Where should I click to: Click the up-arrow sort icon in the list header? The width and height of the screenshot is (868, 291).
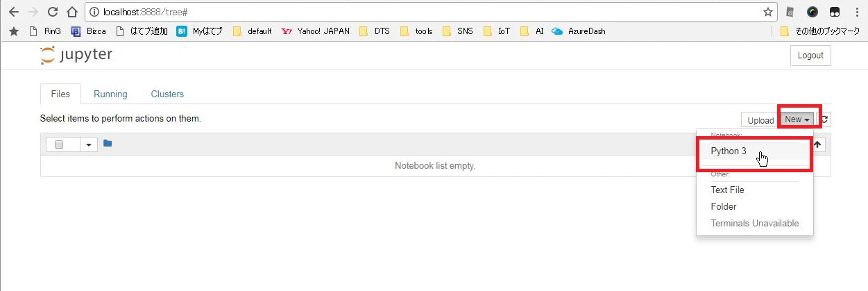click(x=817, y=144)
